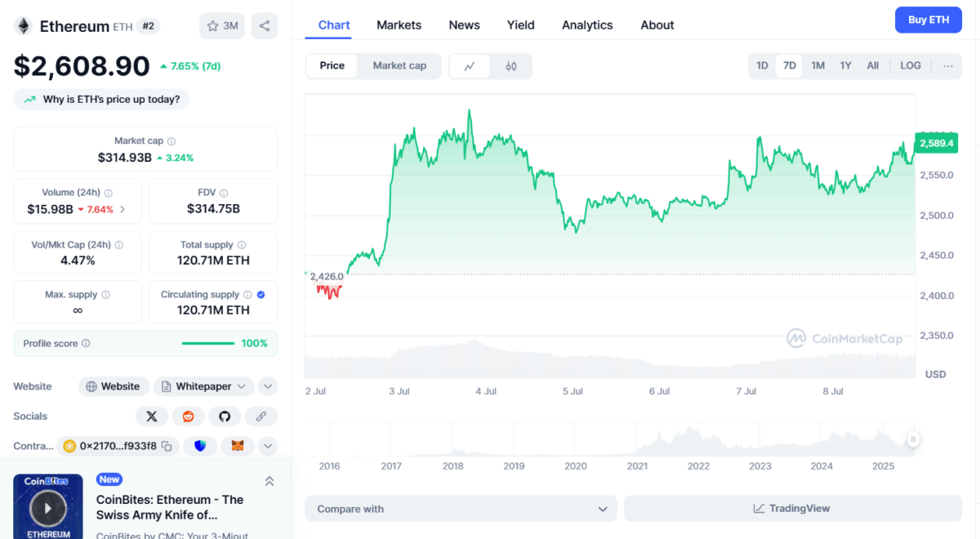This screenshot has height=539, width=980.
Task: Select the Market cap toggle
Action: click(399, 66)
